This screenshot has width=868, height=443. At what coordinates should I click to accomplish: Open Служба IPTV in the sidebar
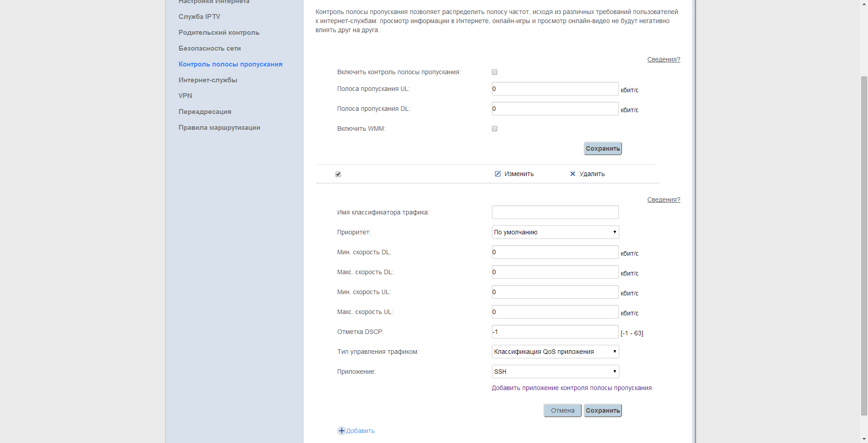pyautogui.click(x=199, y=17)
